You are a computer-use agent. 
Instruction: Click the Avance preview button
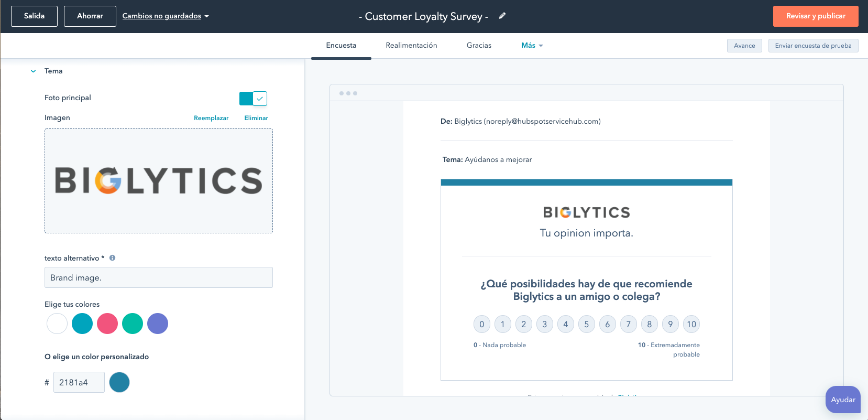point(744,46)
